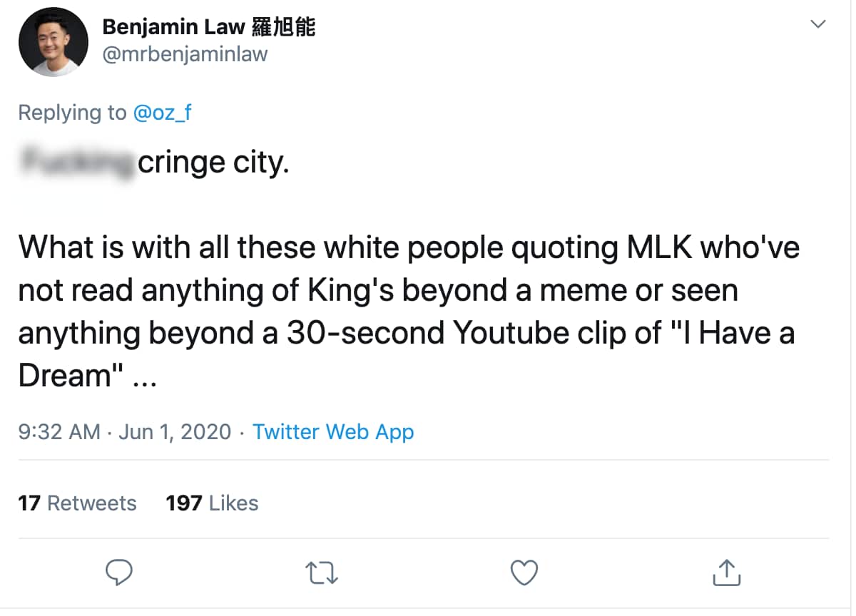Click the @mrbenjaminlaw handle
Screen dimensions: 856x616
(x=187, y=53)
